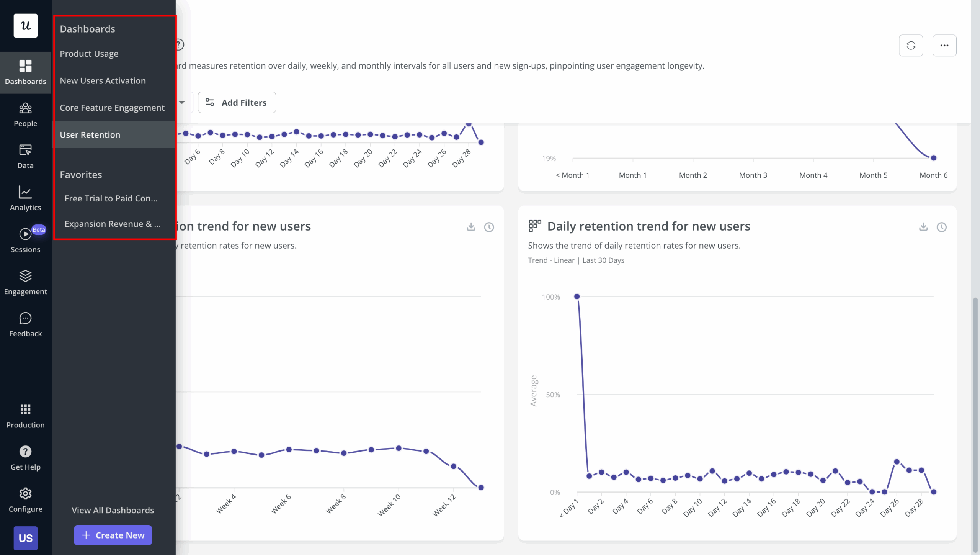Open Sessions beta section
This screenshot has width=980, height=555.
[x=25, y=240]
